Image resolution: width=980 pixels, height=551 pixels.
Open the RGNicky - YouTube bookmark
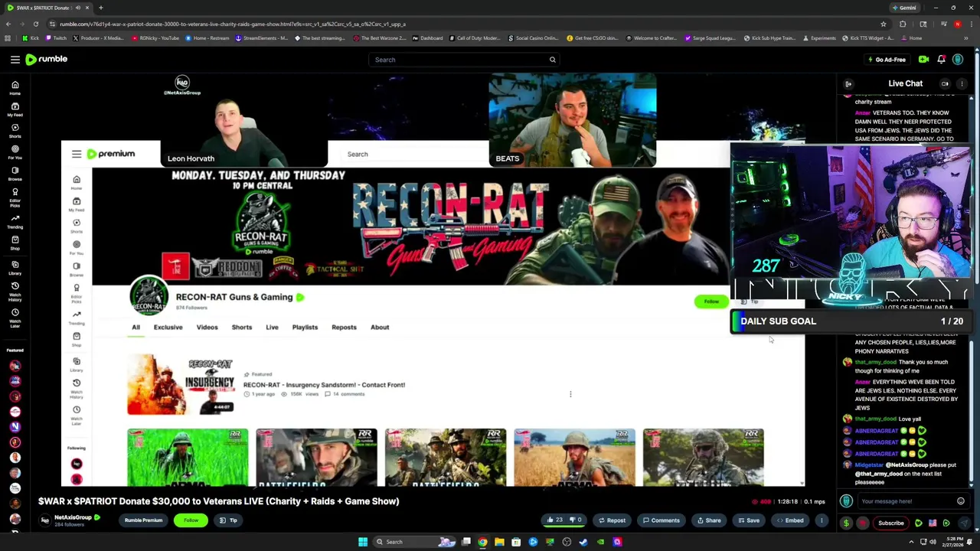(155, 38)
